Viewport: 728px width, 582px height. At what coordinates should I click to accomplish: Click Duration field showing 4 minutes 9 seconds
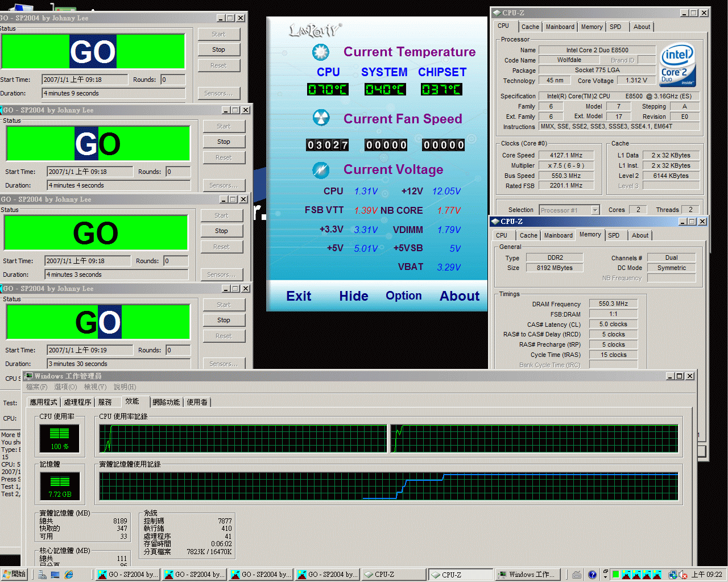(114, 93)
